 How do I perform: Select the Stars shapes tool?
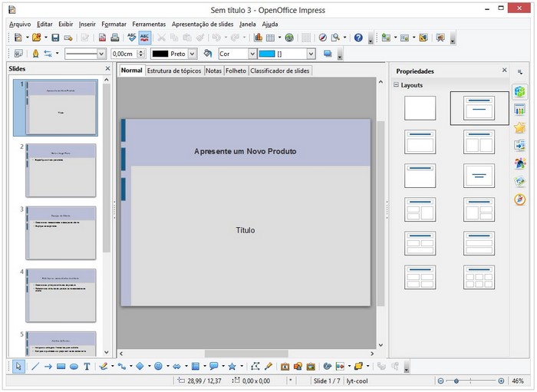coord(232,367)
